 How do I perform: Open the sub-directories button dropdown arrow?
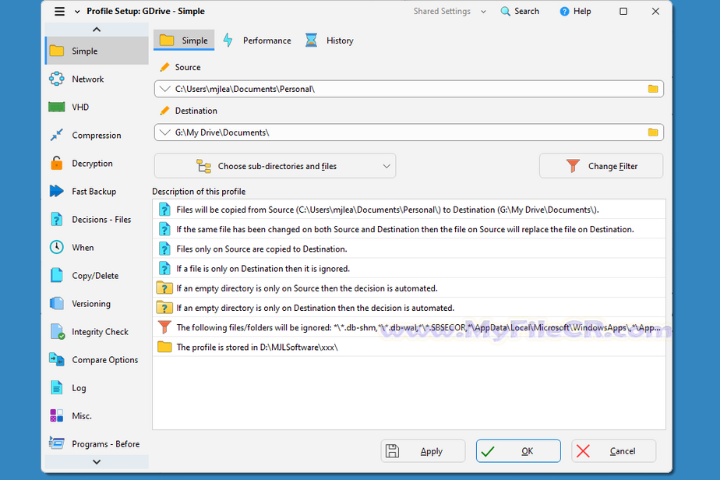(387, 166)
